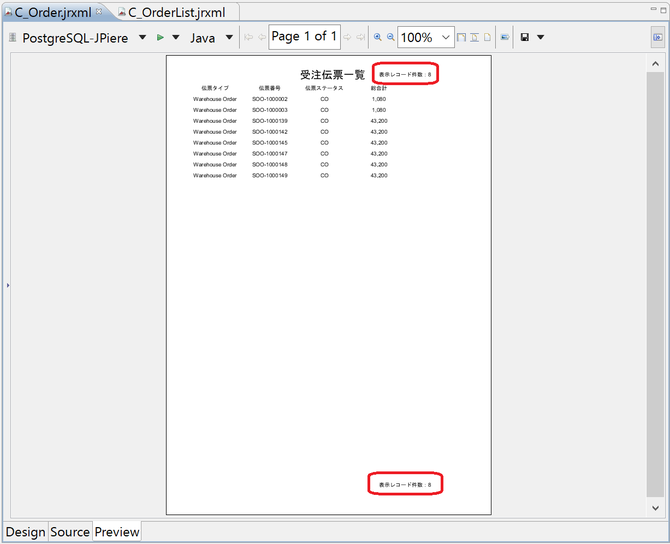Image resolution: width=670 pixels, height=544 pixels.
Task: Open the PostgreSQL-JPiere data adapter dropdown
Action: click(x=143, y=38)
